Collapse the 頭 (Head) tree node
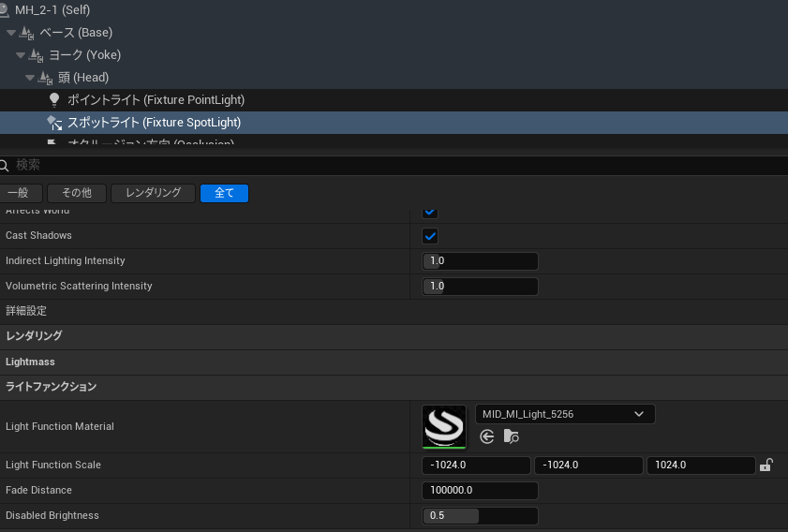This screenshot has height=532, width=788. pyautogui.click(x=30, y=78)
